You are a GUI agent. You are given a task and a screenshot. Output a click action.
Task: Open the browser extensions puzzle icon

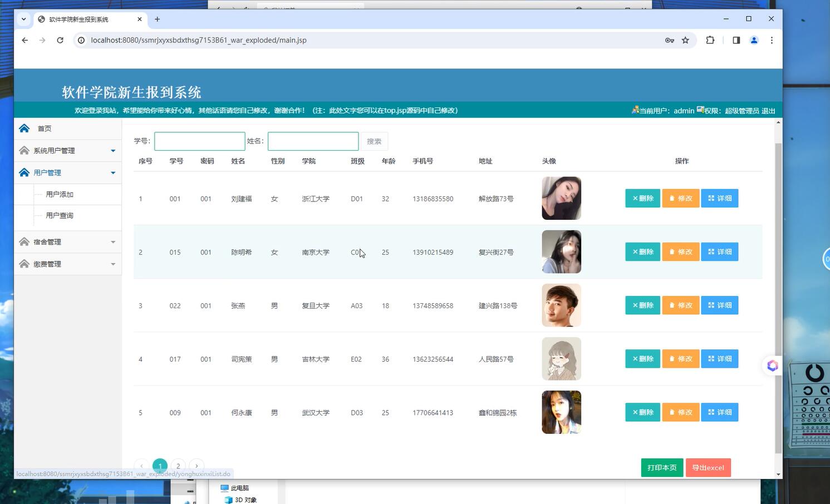tap(710, 40)
